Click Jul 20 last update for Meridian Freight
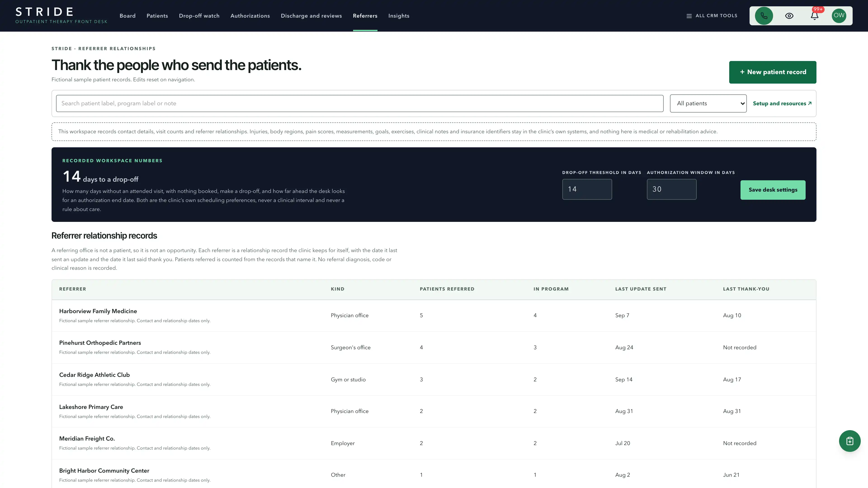 click(x=622, y=443)
